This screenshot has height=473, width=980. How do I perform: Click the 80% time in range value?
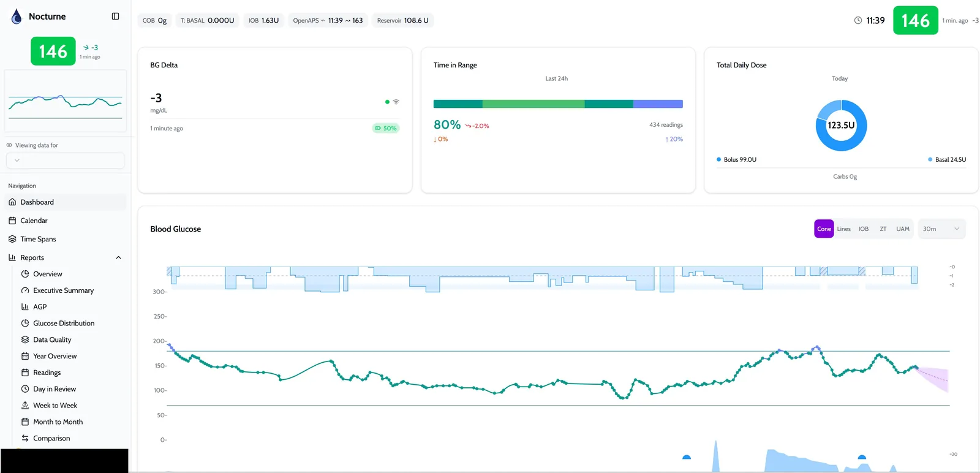coord(447,125)
